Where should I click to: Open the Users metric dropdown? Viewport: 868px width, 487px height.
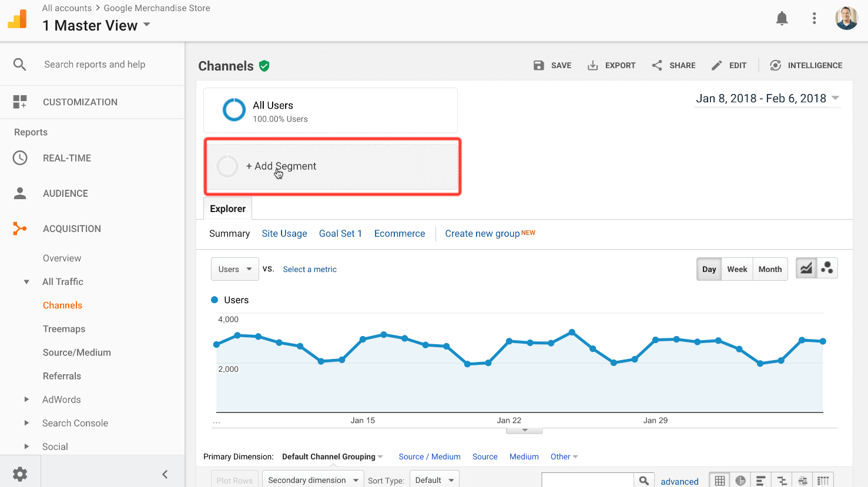click(234, 268)
